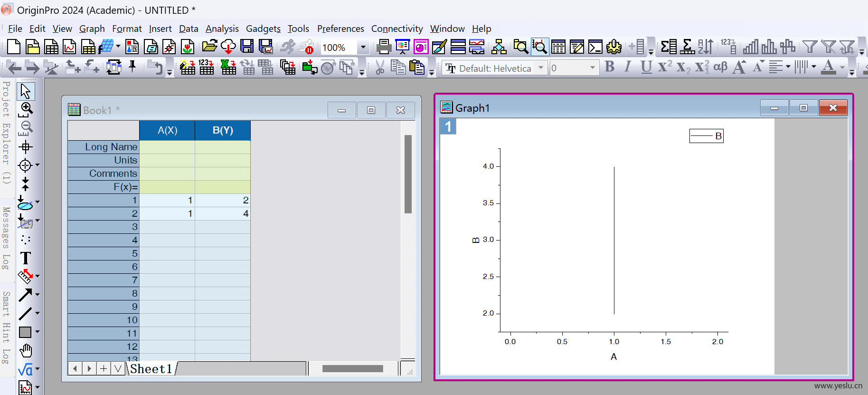Open the Connectivity menu
Viewport: 868px width, 395px height.
[x=397, y=29]
